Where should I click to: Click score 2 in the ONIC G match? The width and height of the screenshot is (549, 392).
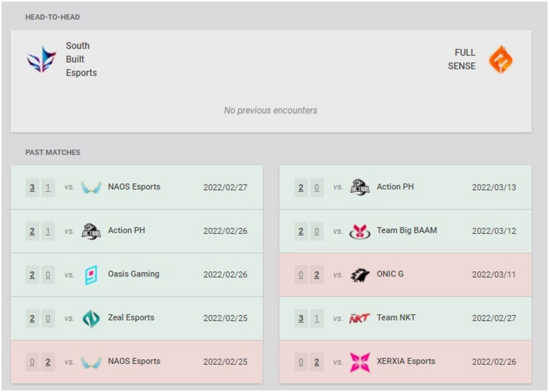[x=316, y=275]
